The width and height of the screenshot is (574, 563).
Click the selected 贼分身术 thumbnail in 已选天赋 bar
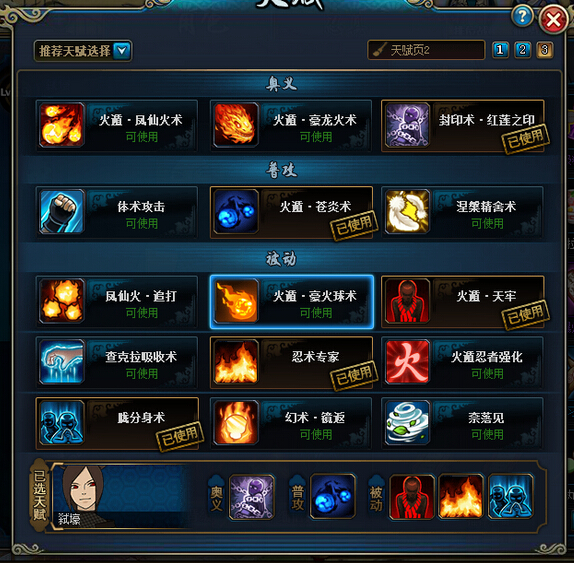511,496
